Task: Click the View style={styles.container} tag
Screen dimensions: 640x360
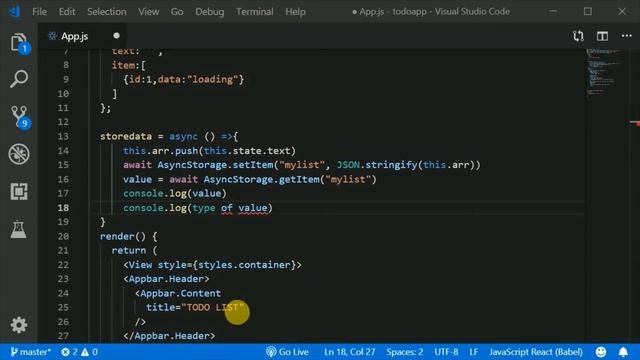Action: tap(212, 264)
